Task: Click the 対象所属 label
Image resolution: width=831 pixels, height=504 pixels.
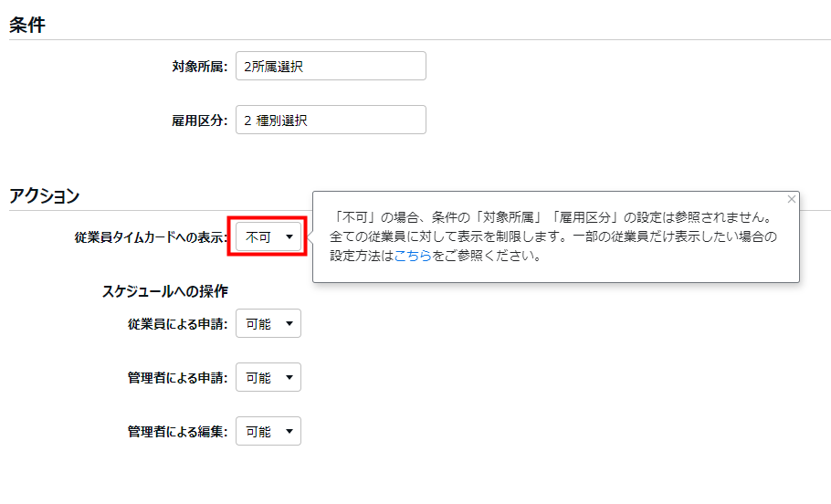Action: pyautogui.click(x=199, y=66)
